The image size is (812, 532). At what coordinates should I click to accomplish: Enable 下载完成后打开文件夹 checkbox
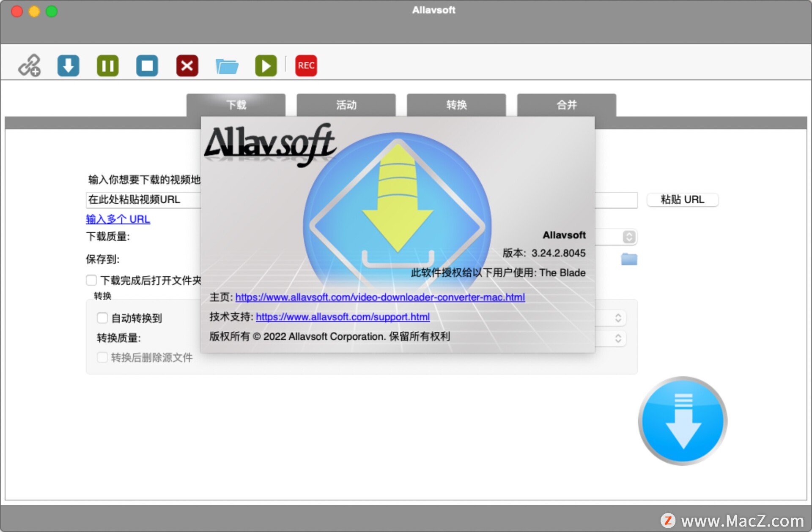click(91, 280)
